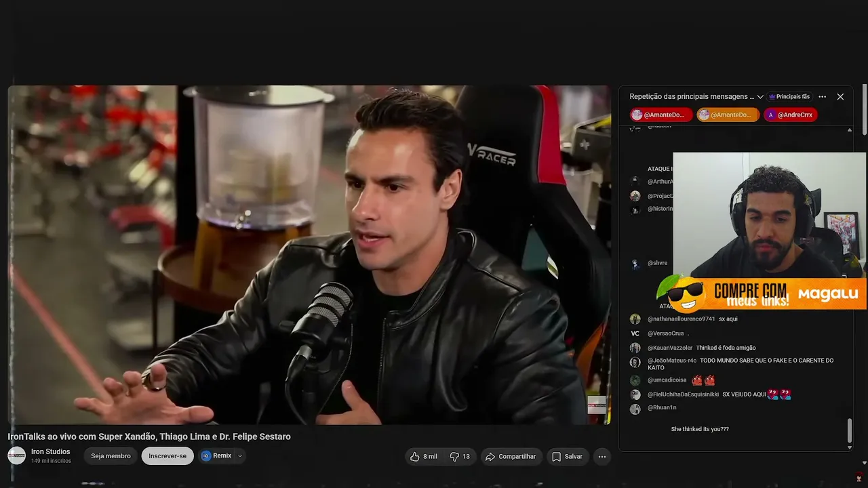Open @nathanaellourenco9741 avatar in chat
Image resolution: width=868 pixels, height=488 pixels.
635,319
